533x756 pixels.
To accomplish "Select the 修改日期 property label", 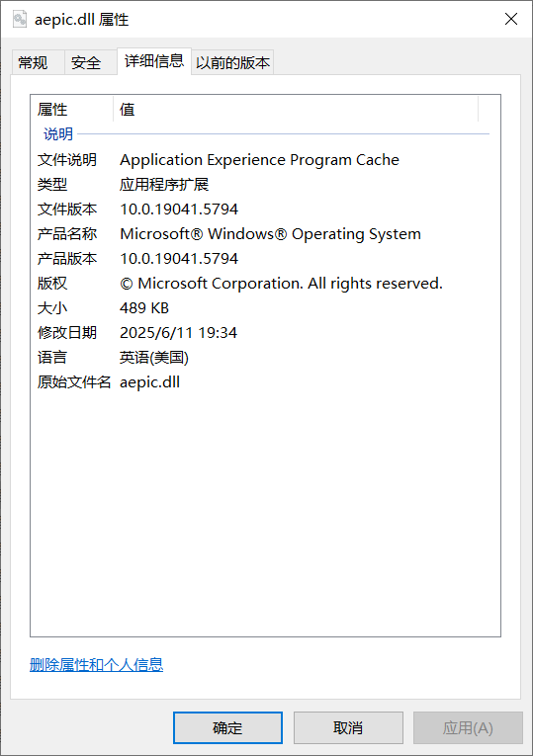I will [x=67, y=333].
